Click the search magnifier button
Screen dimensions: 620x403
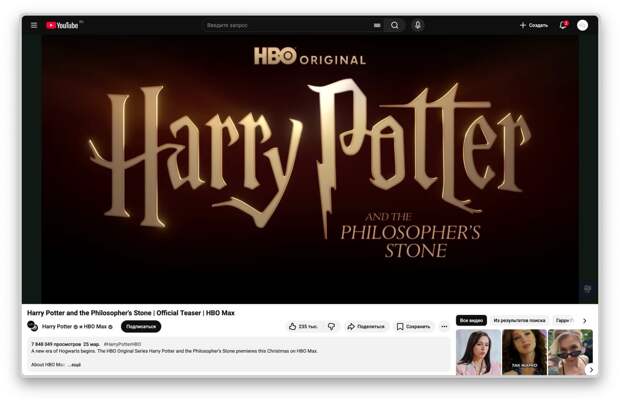pos(395,25)
